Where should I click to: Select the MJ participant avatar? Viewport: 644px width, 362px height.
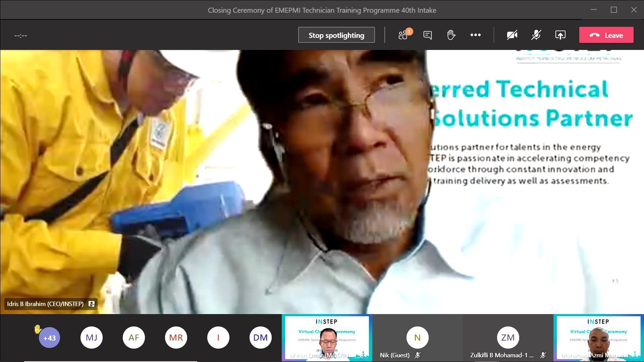(91, 338)
